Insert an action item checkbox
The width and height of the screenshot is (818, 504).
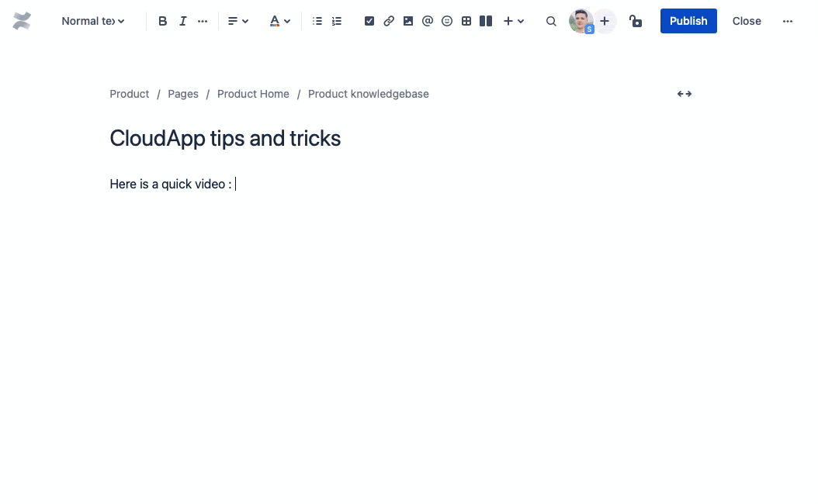[x=369, y=22]
